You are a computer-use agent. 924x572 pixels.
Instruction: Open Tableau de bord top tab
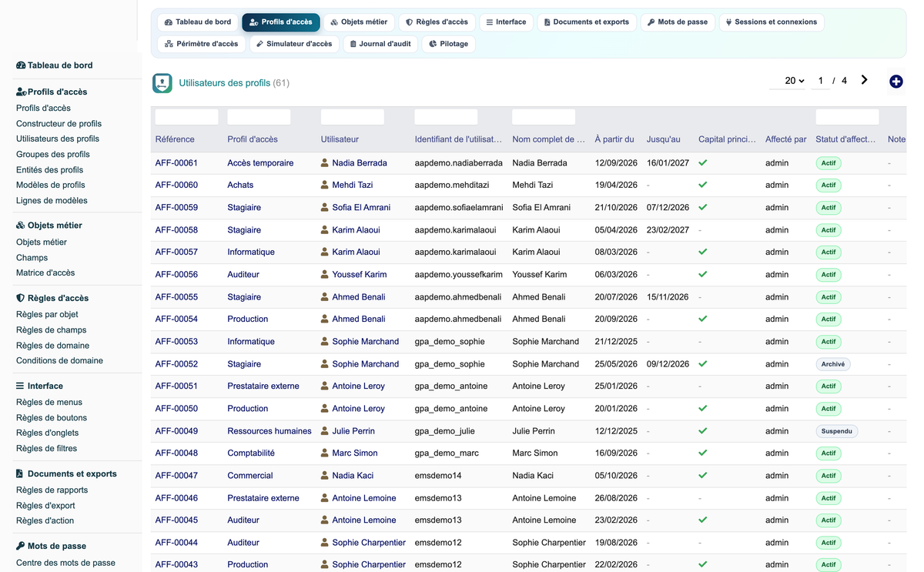[198, 22]
